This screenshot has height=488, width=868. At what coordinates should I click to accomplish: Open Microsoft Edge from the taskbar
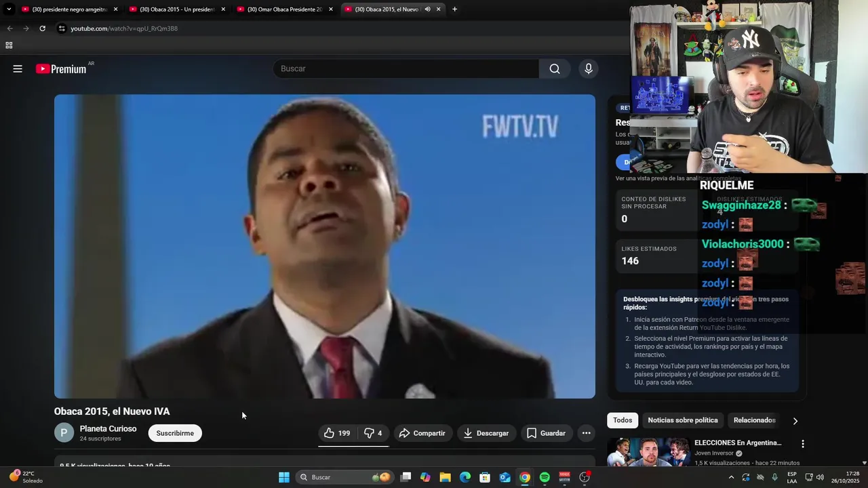465,477
